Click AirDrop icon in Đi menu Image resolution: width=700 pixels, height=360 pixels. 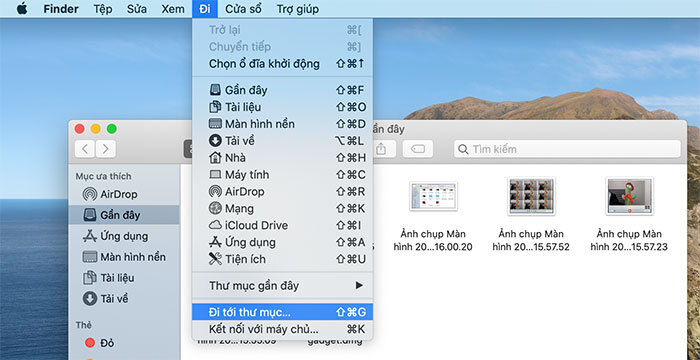click(x=215, y=192)
